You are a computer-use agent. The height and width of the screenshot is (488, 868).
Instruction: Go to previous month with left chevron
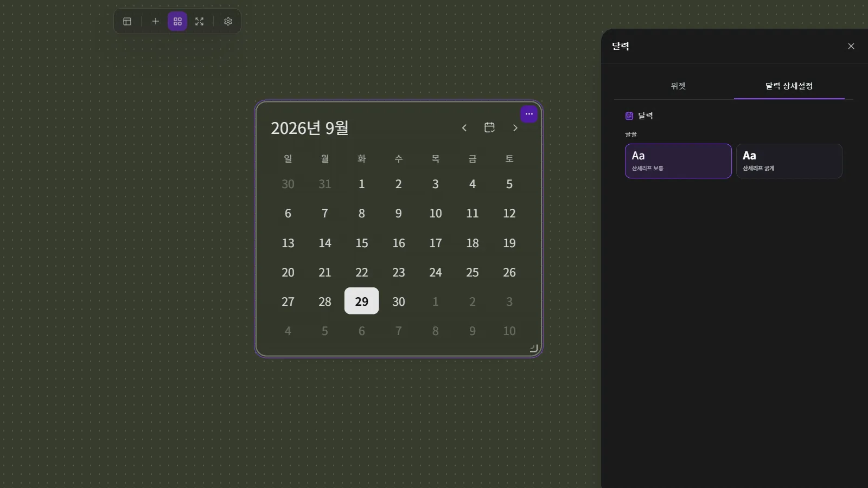(x=464, y=128)
